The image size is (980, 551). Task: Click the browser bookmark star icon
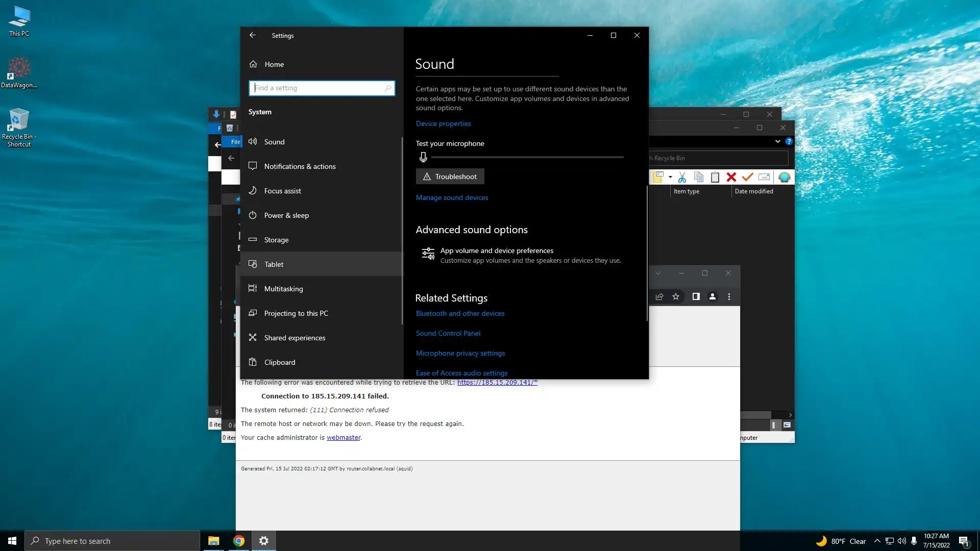point(676,296)
